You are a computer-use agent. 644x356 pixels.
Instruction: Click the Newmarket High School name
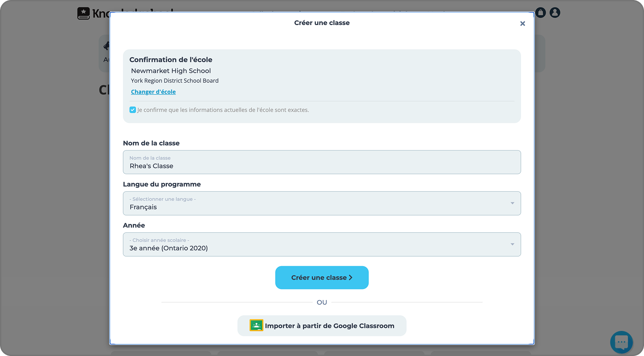(x=171, y=71)
